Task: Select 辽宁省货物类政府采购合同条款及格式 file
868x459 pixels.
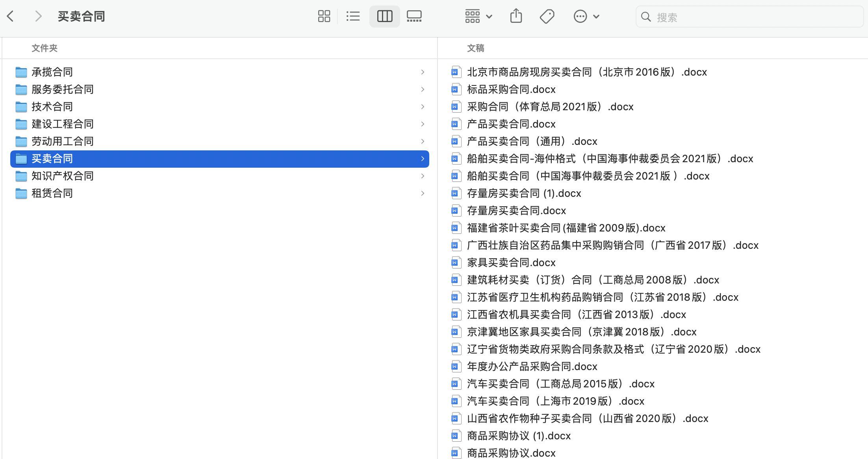Action: [614, 349]
